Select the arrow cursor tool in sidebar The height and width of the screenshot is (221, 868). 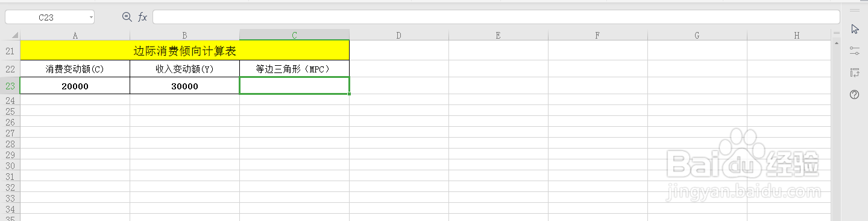click(x=854, y=29)
